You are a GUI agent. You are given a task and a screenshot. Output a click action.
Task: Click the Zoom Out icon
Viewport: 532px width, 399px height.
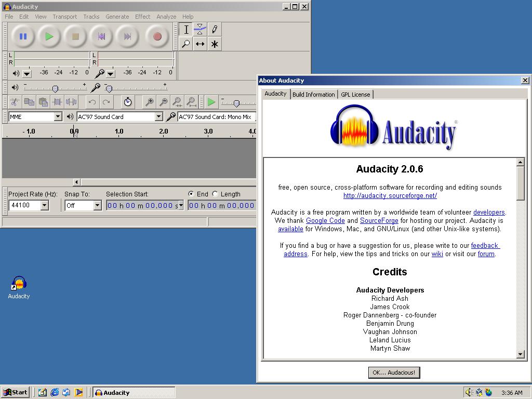[x=164, y=102]
